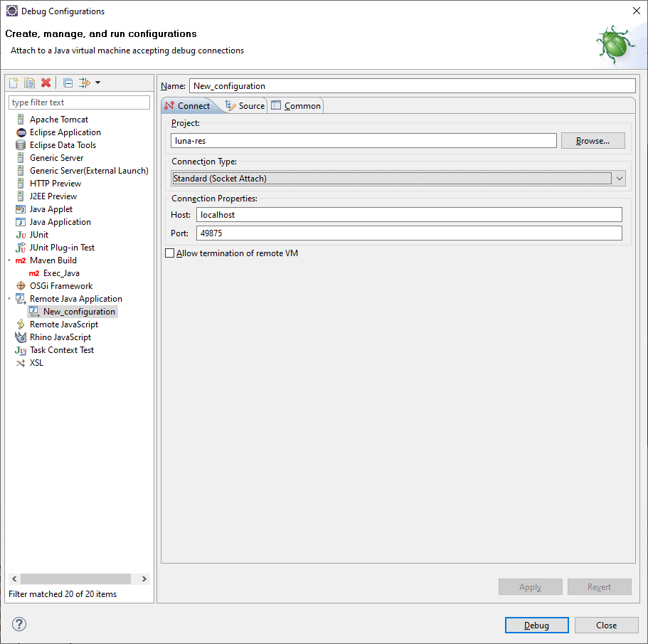Click the New launch configuration icon

14,83
